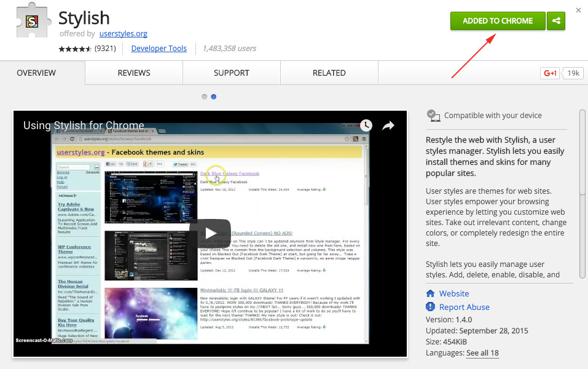Image resolution: width=588 pixels, height=369 pixels.
Task: Click the (9321) ratings count
Action: (x=105, y=49)
